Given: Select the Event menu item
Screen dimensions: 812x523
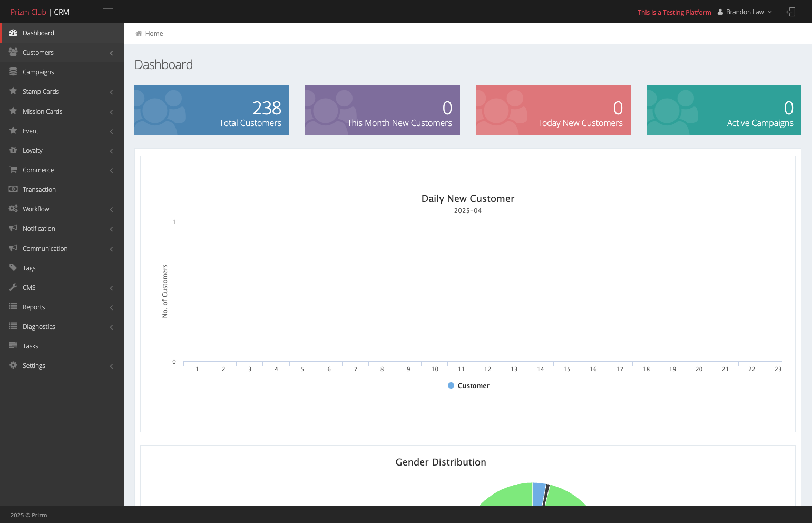Looking at the screenshot, I should point(62,131).
